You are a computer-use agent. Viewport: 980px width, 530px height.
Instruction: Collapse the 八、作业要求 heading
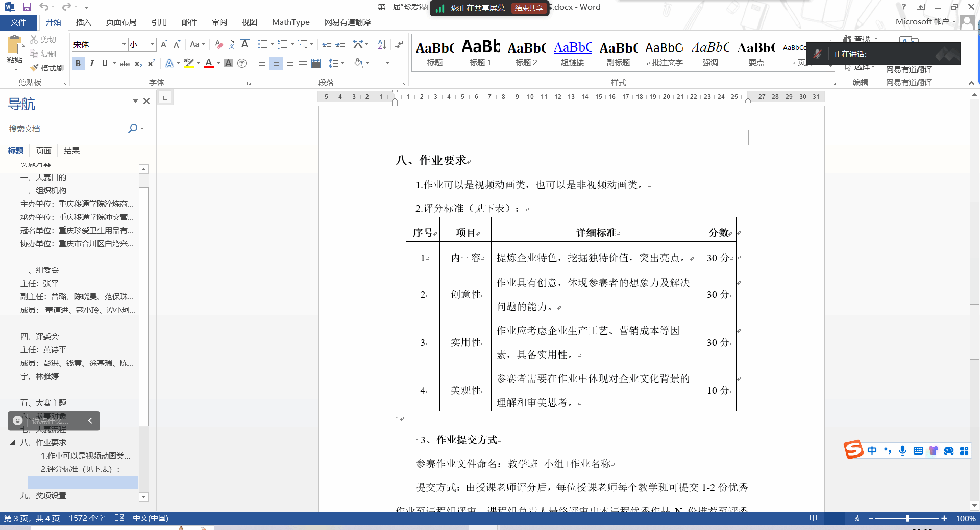coord(12,443)
